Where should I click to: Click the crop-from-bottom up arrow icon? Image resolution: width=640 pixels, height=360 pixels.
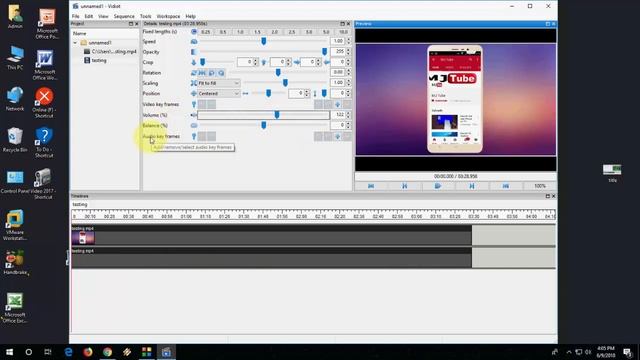pyautogui.click(x=264, y=62)
